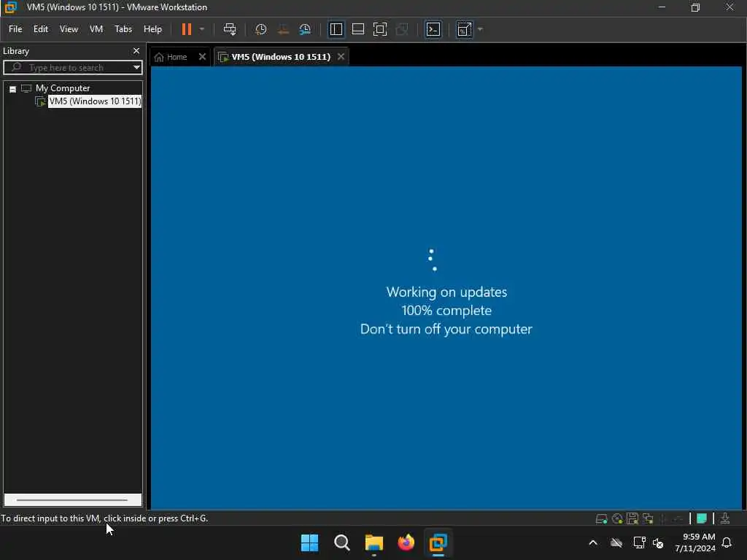Screen dimensions: 747x560
Task: Click the download arrow icon in status bar
Action: point(725,518)
